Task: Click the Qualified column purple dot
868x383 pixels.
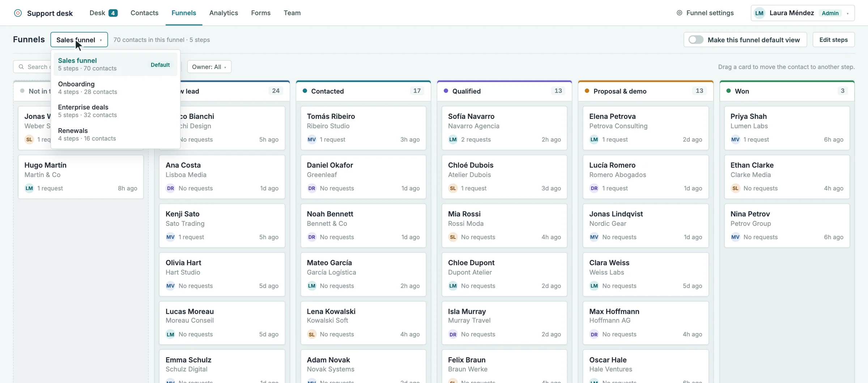Action: [446, 91]
